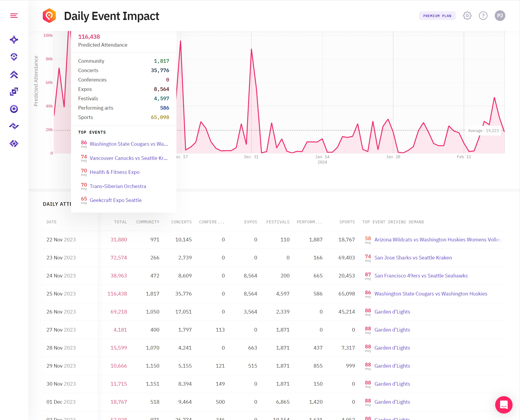
Task: Open the help question-mark icon
Action: (x=483, y=15)
